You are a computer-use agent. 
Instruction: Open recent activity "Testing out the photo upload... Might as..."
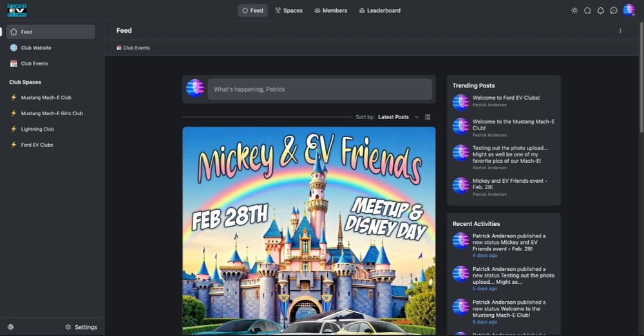pos(513,275)
